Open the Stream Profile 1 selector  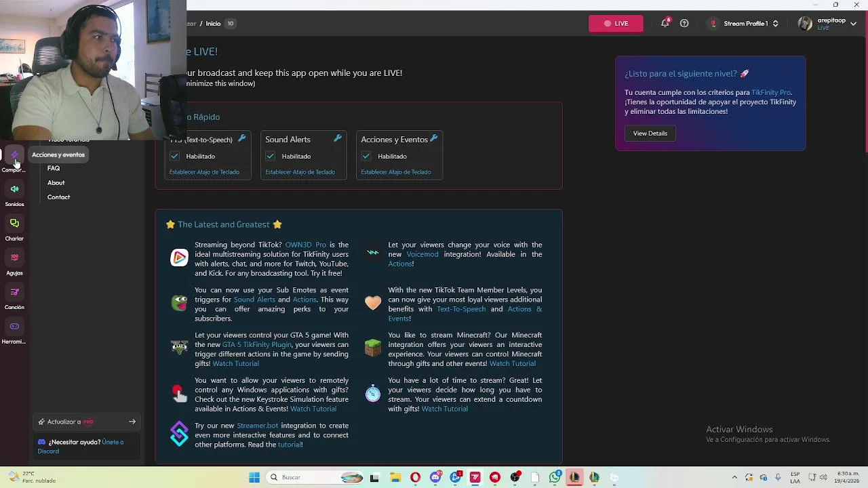(x=744, y=23)
